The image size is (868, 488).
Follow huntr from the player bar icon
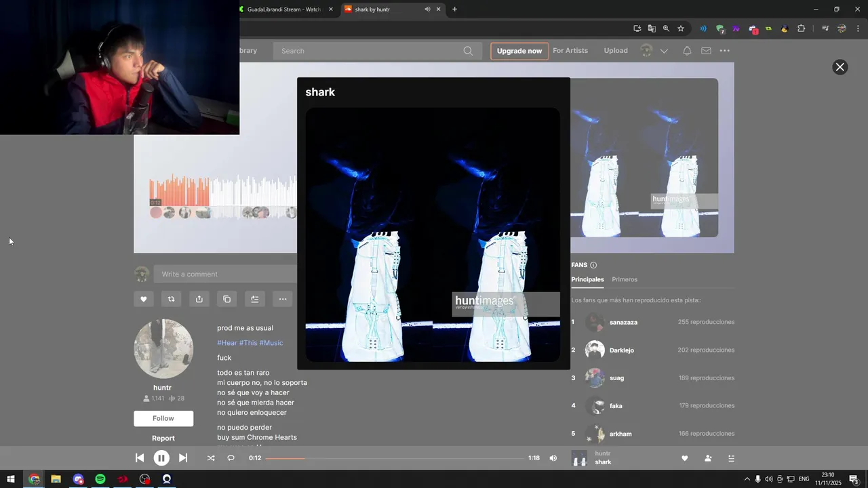pyautogui.click(x=708, y=458)
